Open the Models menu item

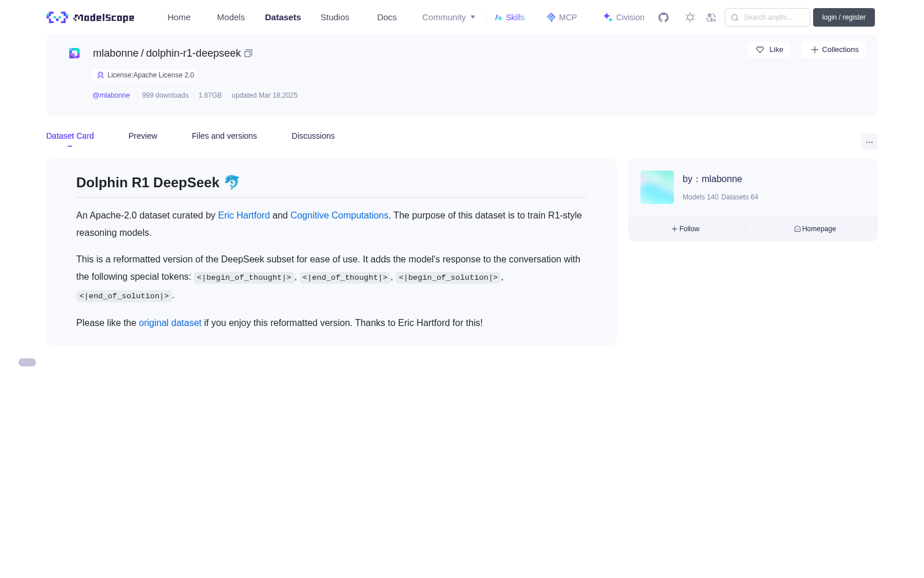pyautogui.click(x=231, y=17)
